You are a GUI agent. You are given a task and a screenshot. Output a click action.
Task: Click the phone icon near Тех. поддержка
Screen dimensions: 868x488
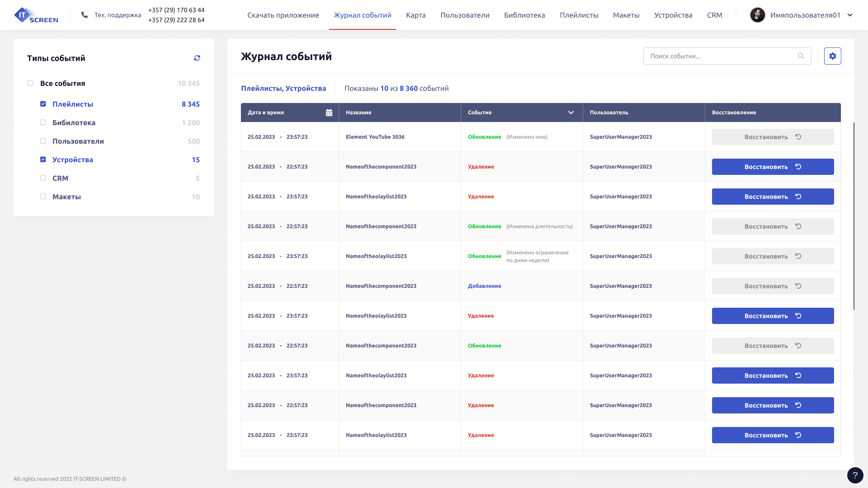85,15
